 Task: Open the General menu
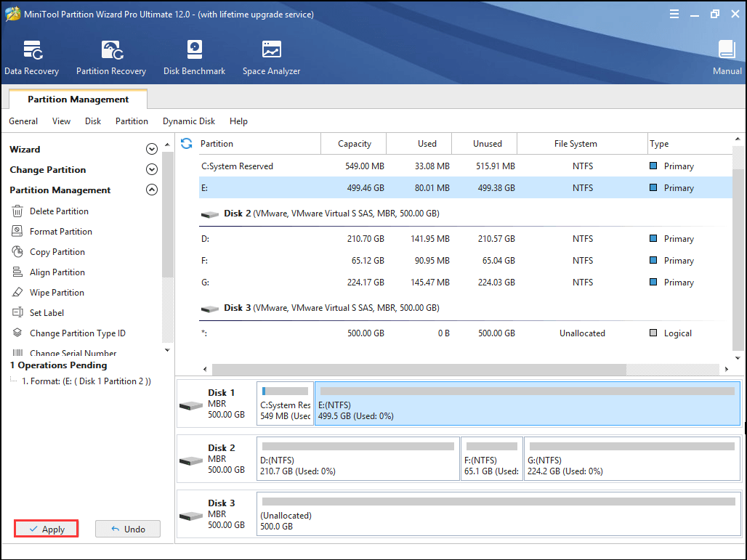(23, 121)
